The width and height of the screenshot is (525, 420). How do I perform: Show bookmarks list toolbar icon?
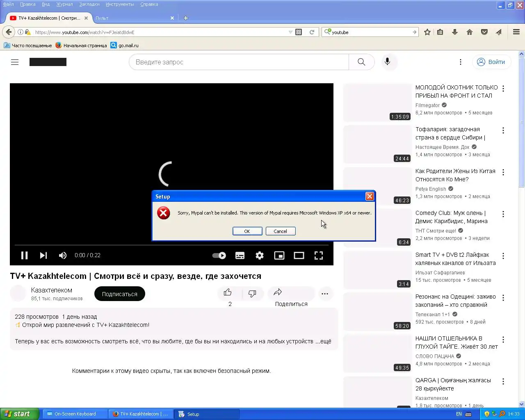point(440,32)
